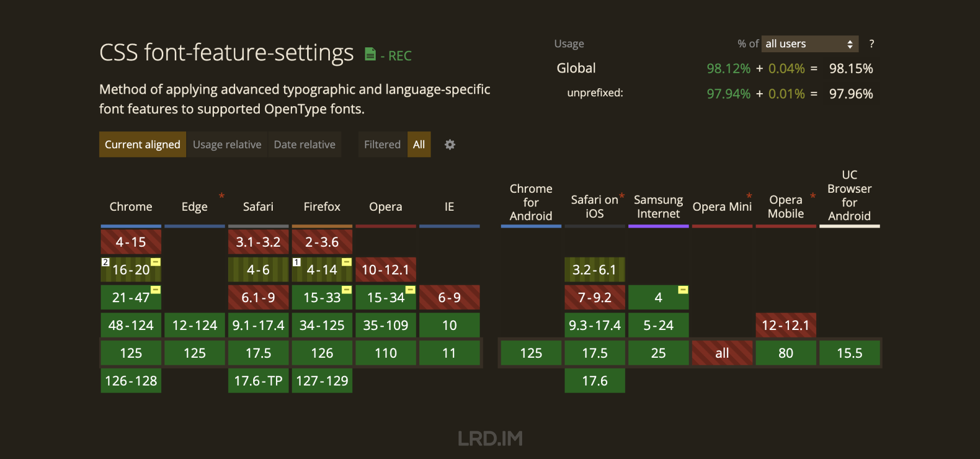
Task: Select Edge 12-124 version cell
Action: (194, 325)
